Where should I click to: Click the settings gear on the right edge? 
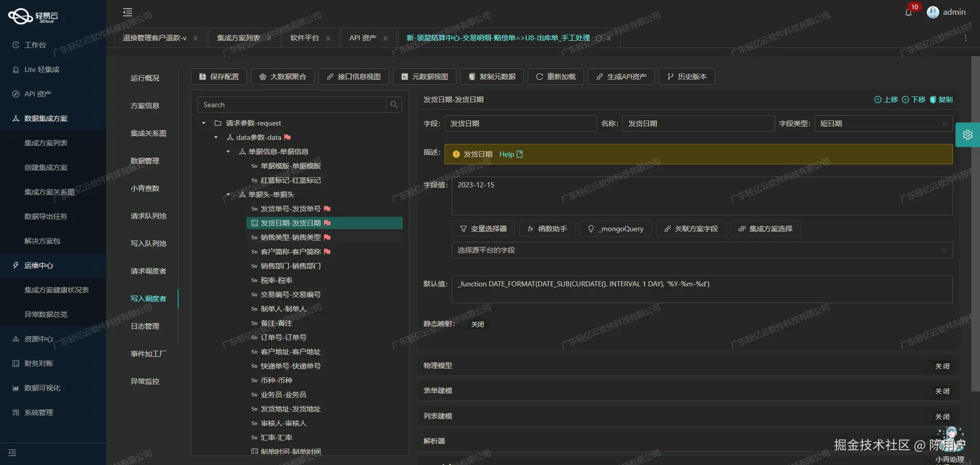click(x=968, y=134)
